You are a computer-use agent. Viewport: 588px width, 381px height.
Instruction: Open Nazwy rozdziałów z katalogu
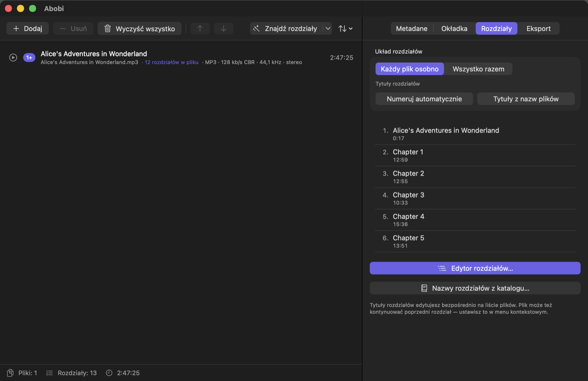tap(475, 288)
